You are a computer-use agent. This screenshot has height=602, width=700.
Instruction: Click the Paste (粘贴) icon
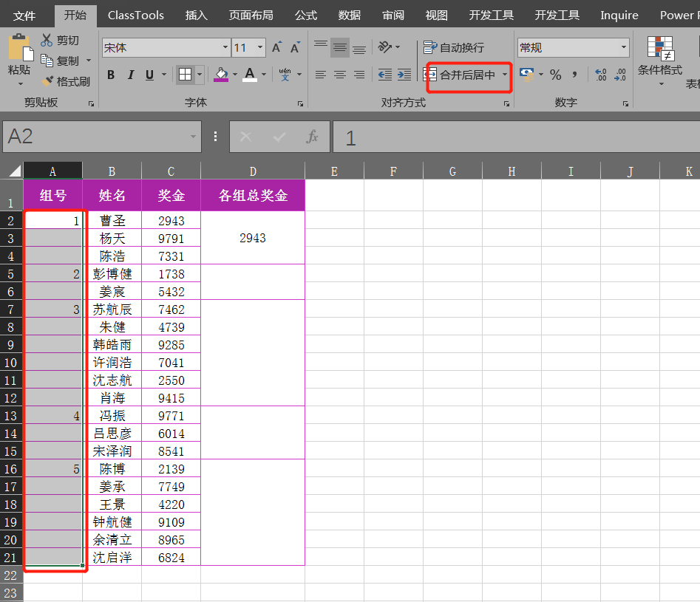click(x=20, y=47)
